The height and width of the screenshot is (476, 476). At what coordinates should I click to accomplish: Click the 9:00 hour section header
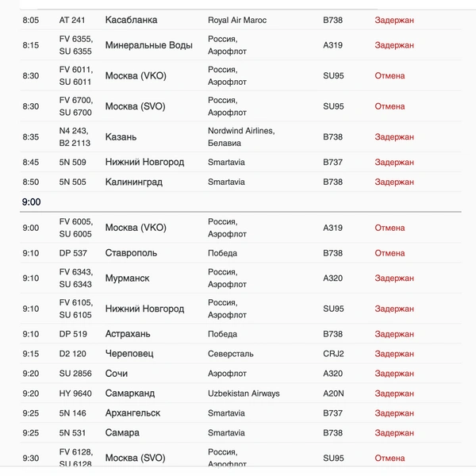(31, 202)
